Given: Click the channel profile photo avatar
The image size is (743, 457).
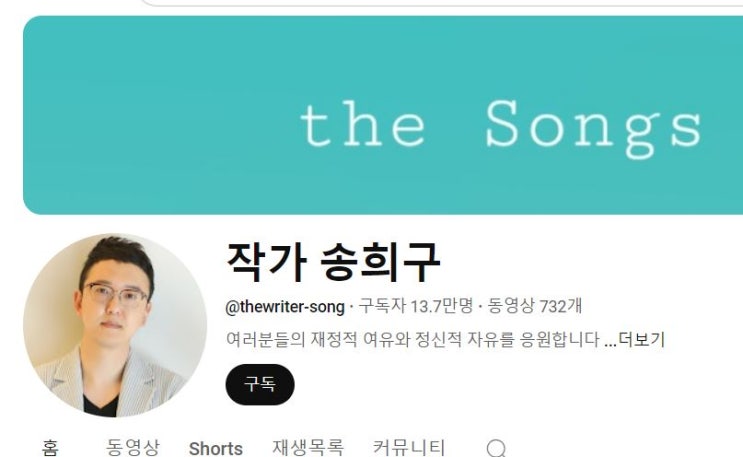Looking at the screenshot, I should pos(115,325).
